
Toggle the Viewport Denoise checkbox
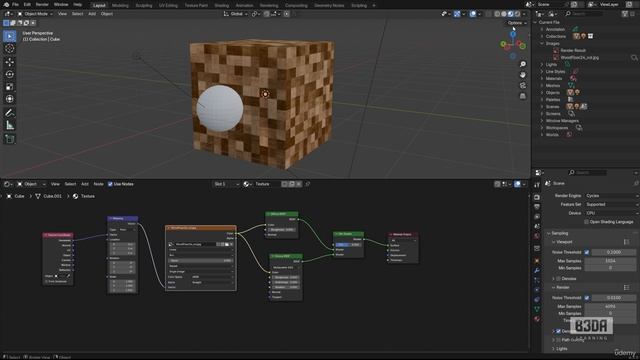tap(558, 279)
